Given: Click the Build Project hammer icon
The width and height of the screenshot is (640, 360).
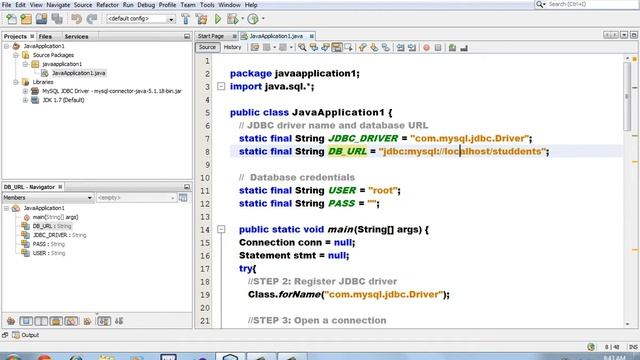Looking at the screenshot, I should coord(186,19).
